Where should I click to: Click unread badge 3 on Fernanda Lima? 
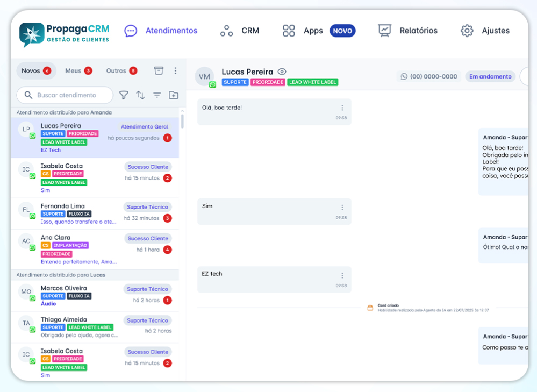[168, 218]
